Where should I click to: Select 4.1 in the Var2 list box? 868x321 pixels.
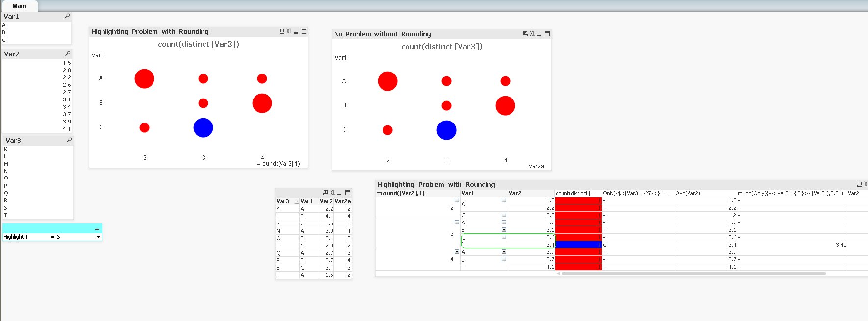click(x=37, y=129)
